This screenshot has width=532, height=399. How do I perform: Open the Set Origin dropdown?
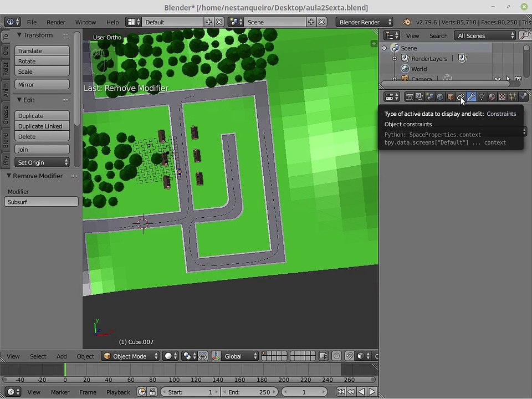click(42, 162)
